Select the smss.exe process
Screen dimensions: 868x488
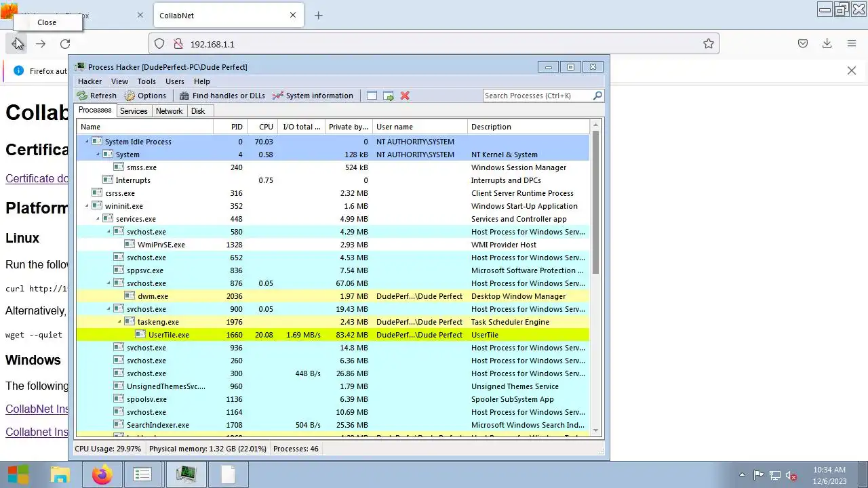coord(333,167)
